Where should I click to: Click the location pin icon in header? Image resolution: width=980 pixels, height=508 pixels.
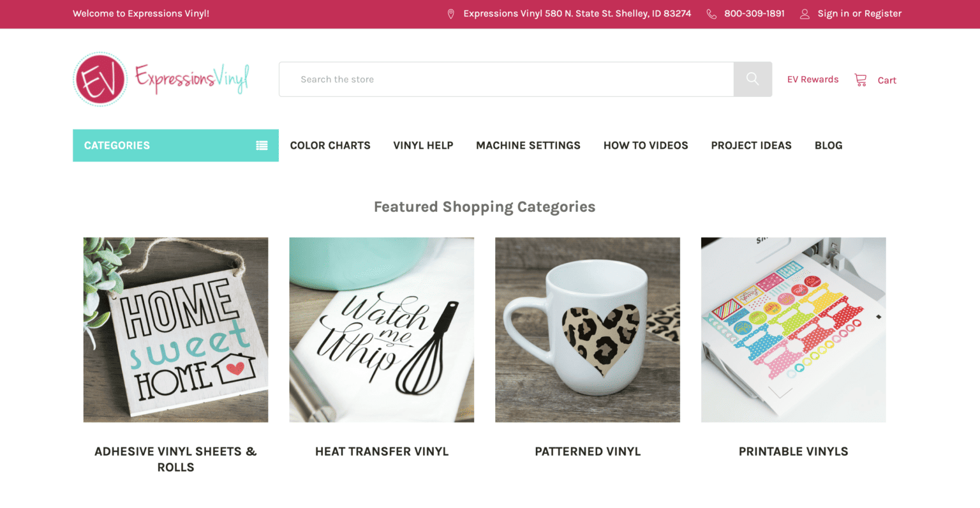[x=451, y=13]
